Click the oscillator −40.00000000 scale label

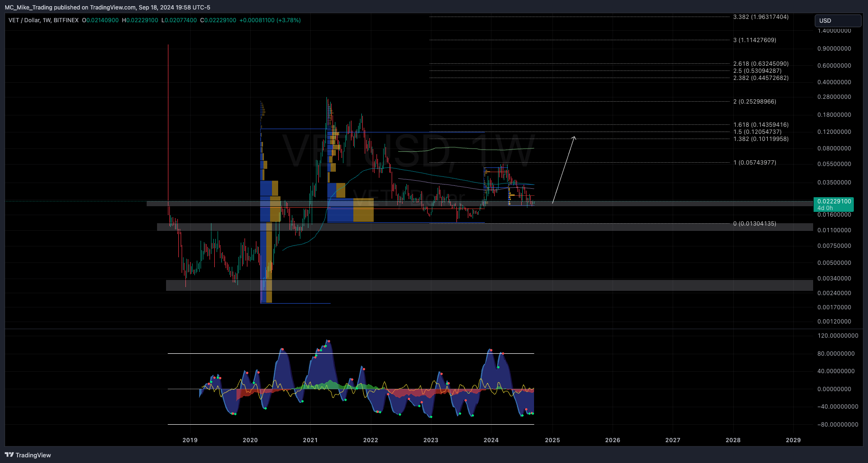click(838, 407)
